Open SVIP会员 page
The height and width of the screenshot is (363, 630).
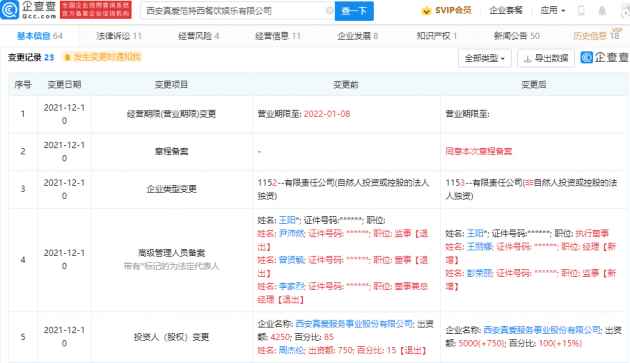coord(453,10)
